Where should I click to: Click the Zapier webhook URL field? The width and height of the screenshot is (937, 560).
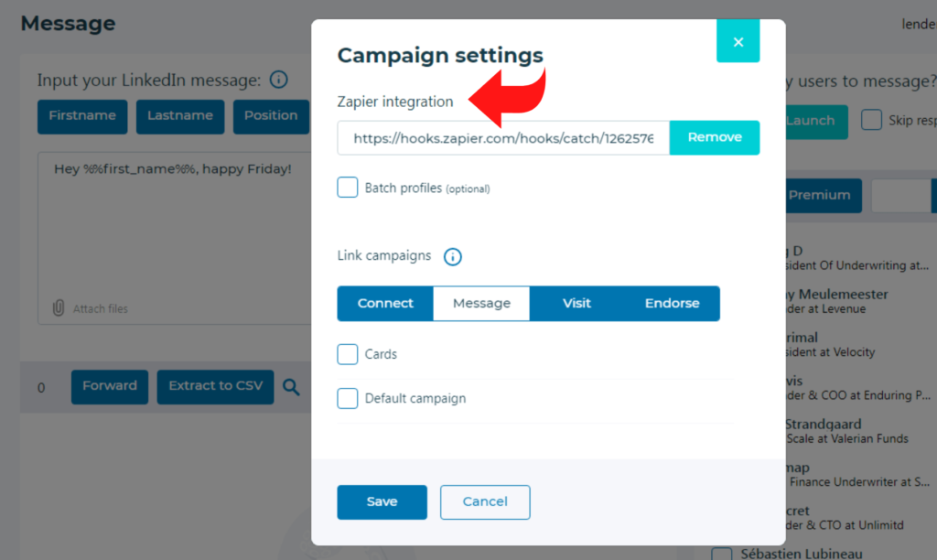coord(502,137)
